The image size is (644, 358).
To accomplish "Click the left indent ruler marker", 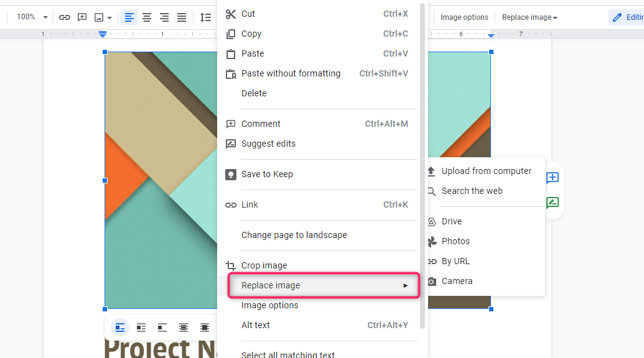I will (103, 34).
